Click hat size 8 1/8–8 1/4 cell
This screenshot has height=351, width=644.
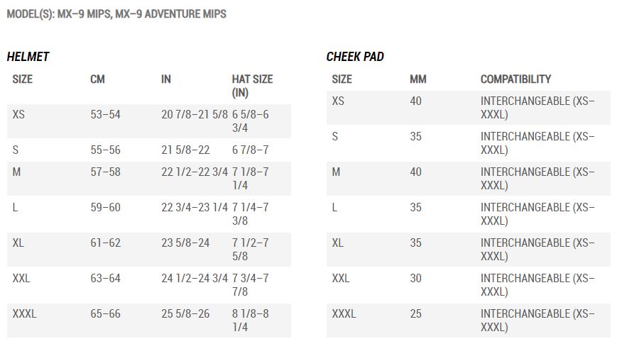[250, 321]
